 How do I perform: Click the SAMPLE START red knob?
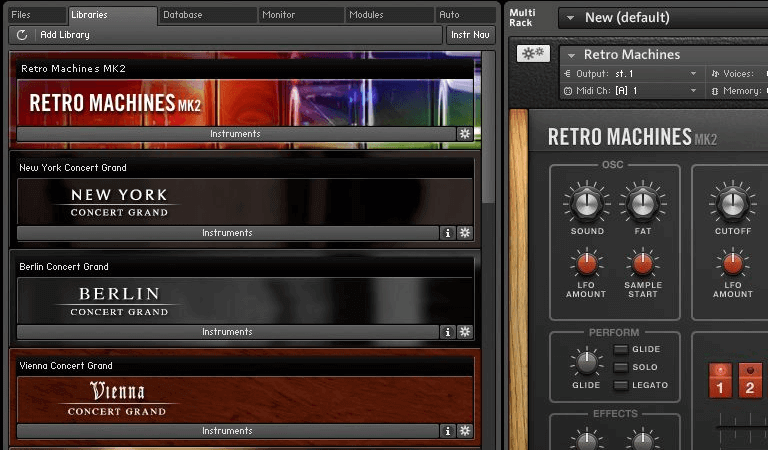(x=643, y=264)
